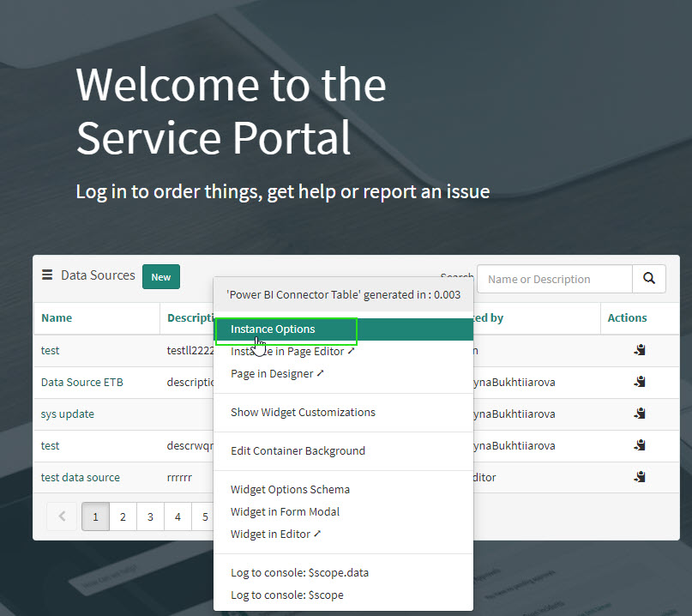Select Log to console: $scope.data
Viewport: 692px width, 616px height.
tap(299, 573)
